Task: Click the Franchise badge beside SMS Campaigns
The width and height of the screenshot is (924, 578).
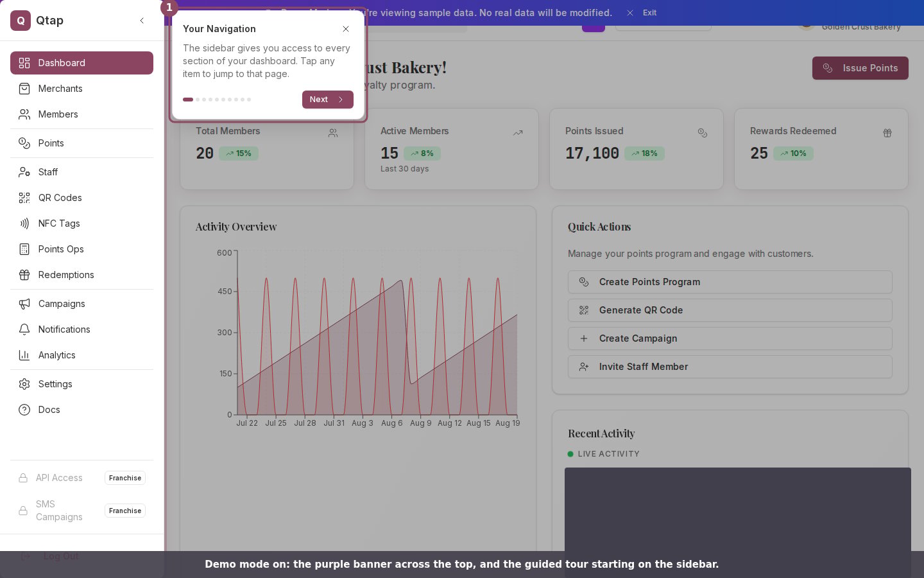Action: [x=125, y=511]
